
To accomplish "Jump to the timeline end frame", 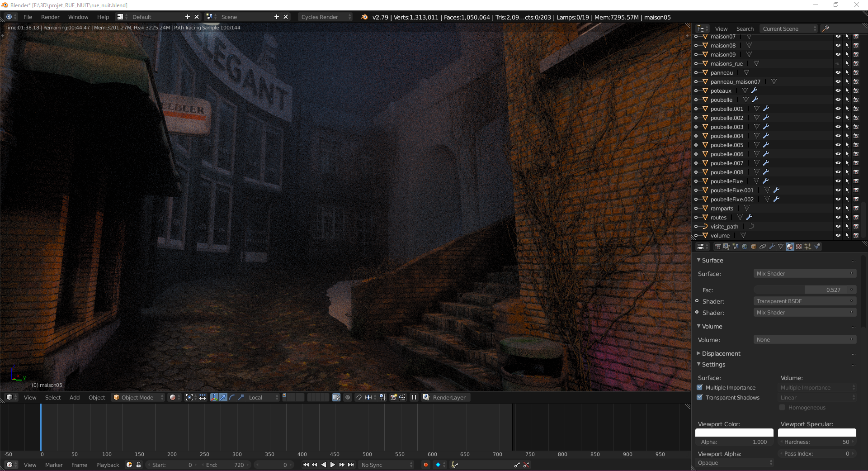I will point(351,465).
